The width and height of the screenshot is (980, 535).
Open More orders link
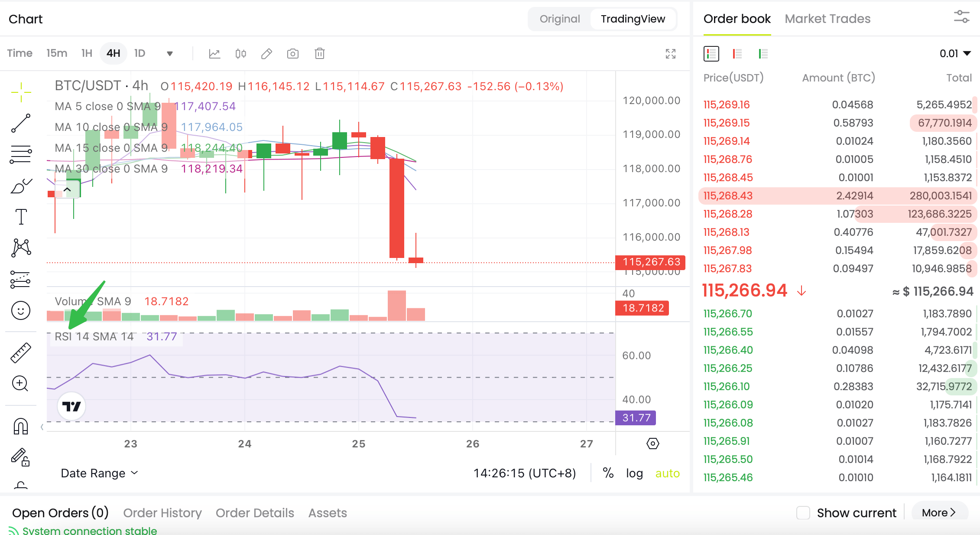tap(939, 513)
